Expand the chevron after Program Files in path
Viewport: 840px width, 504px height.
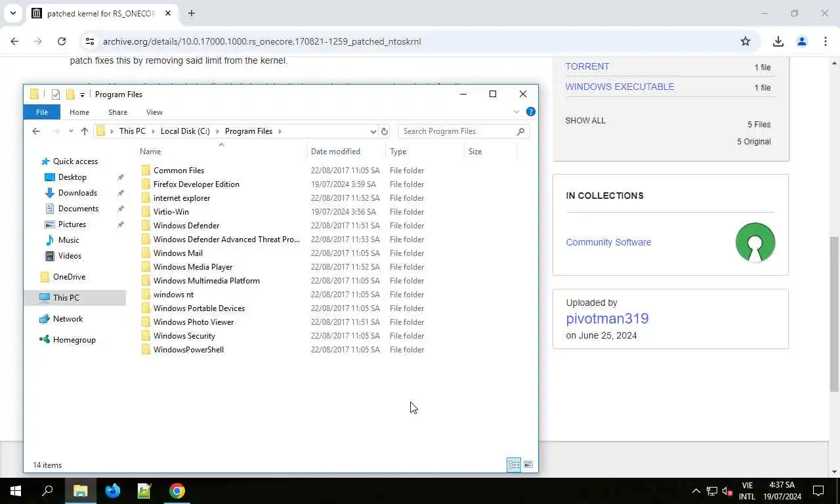(x=280, y=131)
